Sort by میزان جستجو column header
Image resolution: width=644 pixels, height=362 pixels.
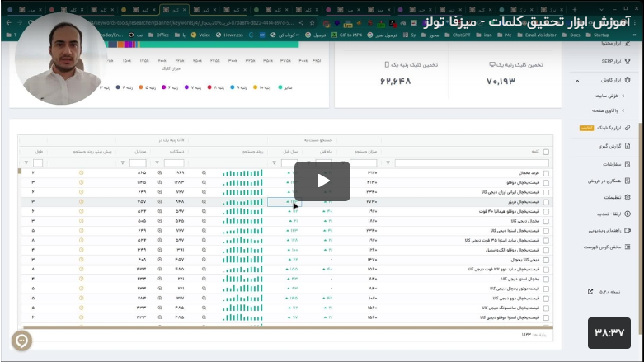click(x=365, y=152)
